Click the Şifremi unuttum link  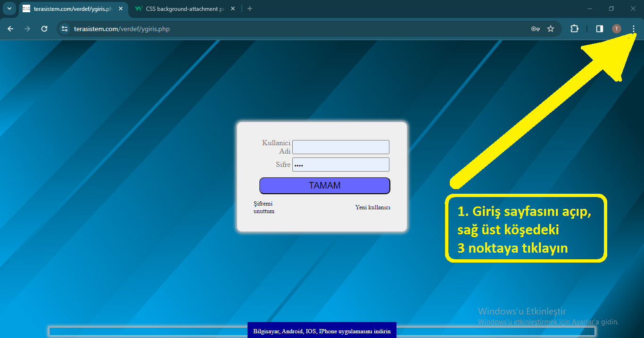point(264,207)
